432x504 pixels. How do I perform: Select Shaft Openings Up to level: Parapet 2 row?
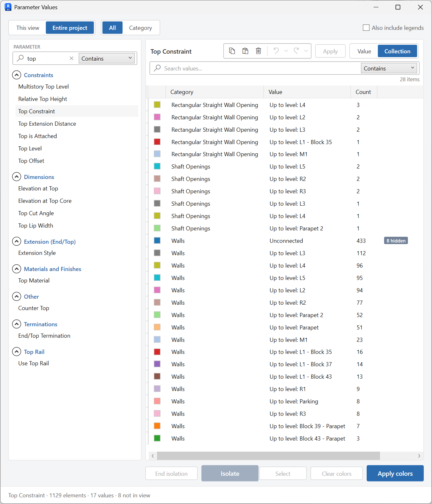pyautogui.click(x=286, y=228)
